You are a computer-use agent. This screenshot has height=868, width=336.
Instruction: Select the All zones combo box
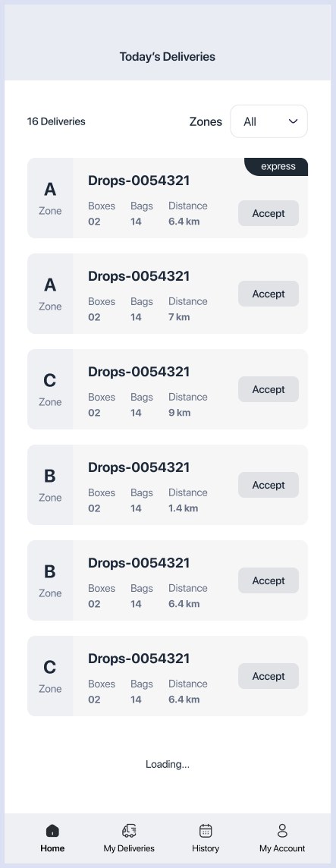(269, 121)
